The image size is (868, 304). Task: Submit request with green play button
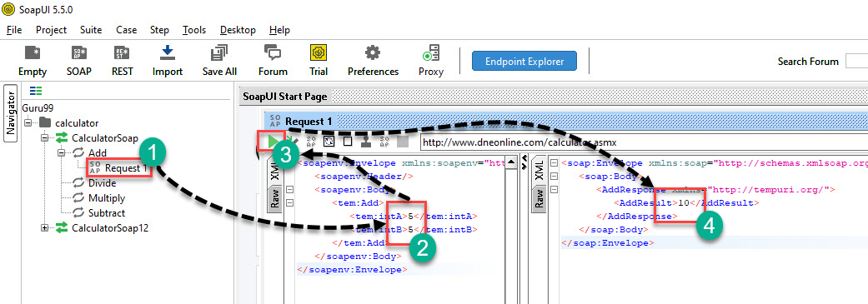tap(273, 142)
